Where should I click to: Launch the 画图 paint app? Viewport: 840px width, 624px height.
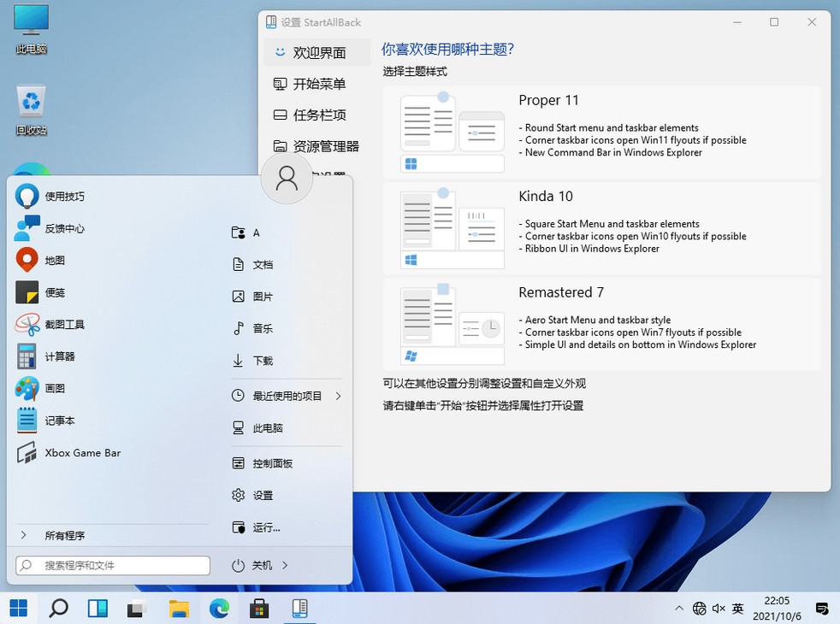41,389
